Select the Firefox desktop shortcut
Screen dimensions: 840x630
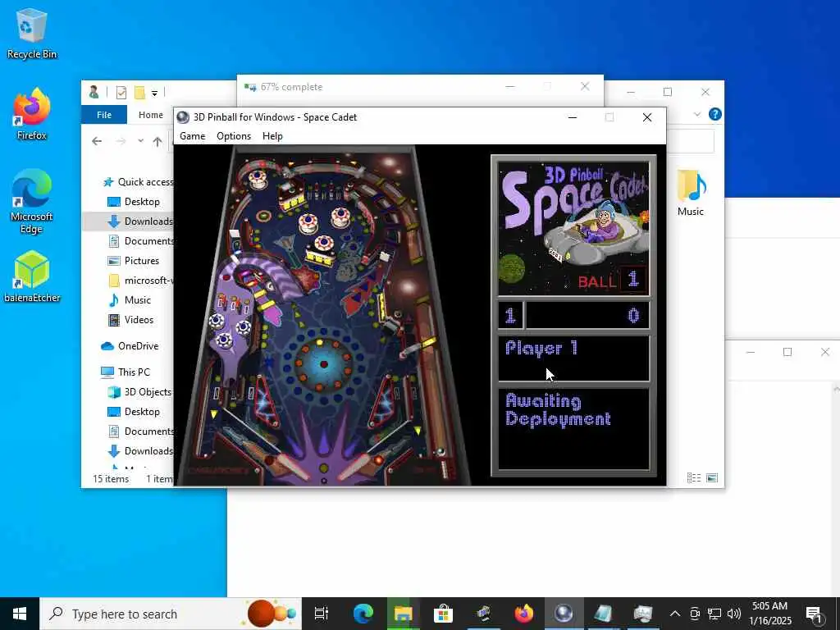click(x=32, y=115)
